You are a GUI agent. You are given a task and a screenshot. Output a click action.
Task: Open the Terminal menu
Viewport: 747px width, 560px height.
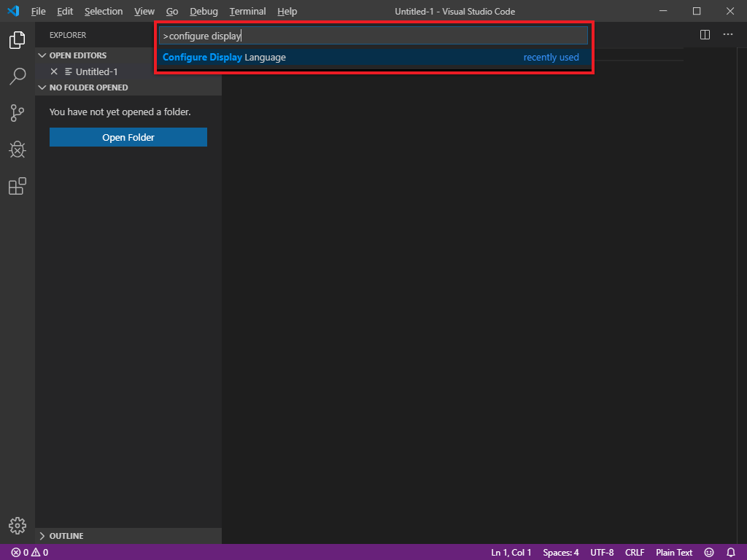(x=247, y=11)
